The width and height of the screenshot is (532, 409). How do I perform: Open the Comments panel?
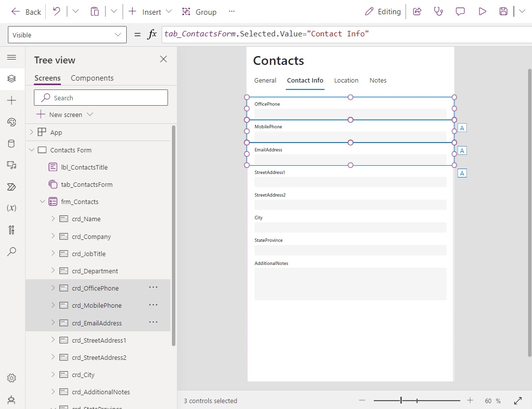(460, 11)
